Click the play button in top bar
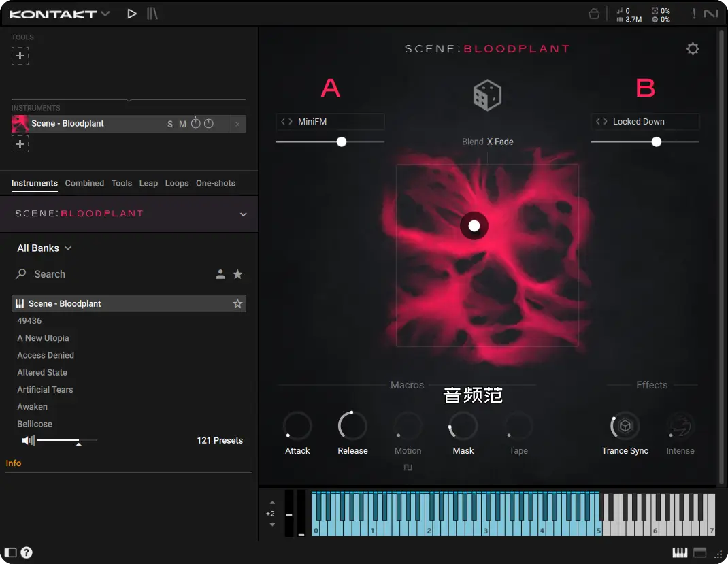Viewport: 728px width, 564px height. (132, 14)
